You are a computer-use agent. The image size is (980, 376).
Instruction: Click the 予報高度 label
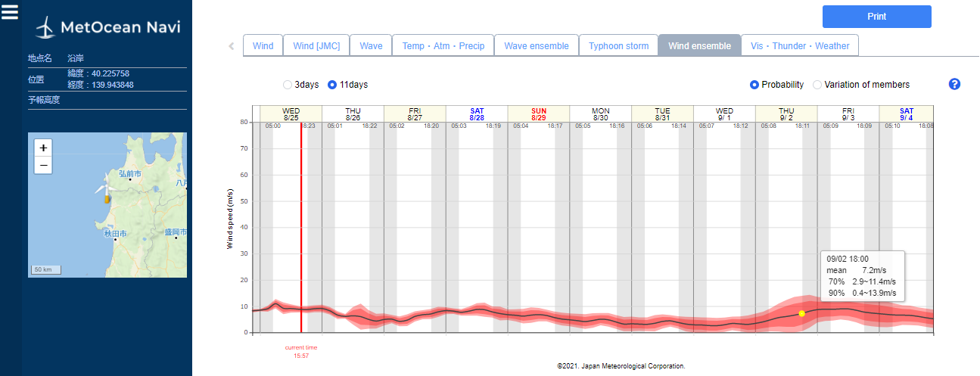[44, 100]
